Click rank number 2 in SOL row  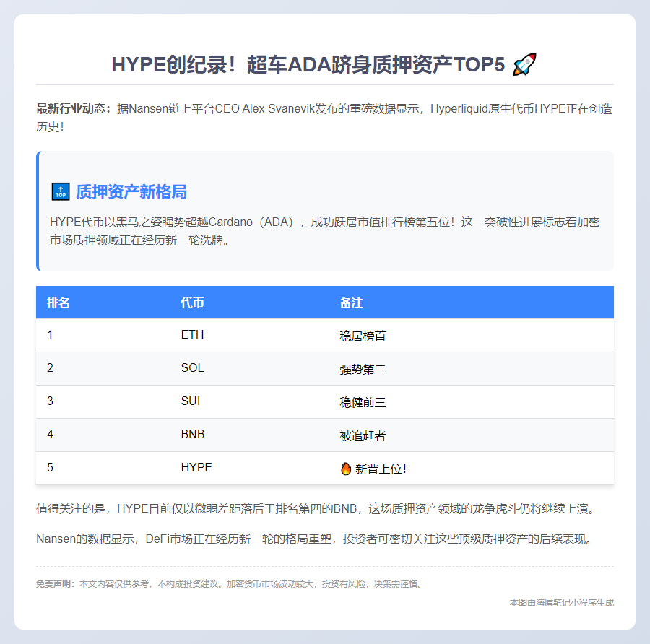click(x=50, y=368)
